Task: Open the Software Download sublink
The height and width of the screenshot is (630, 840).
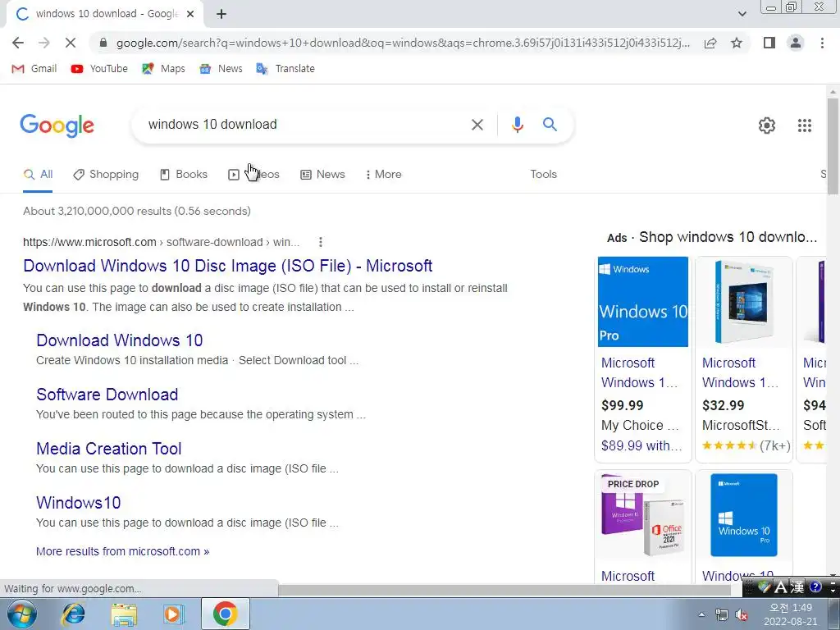Action: [x=107, y=395]
